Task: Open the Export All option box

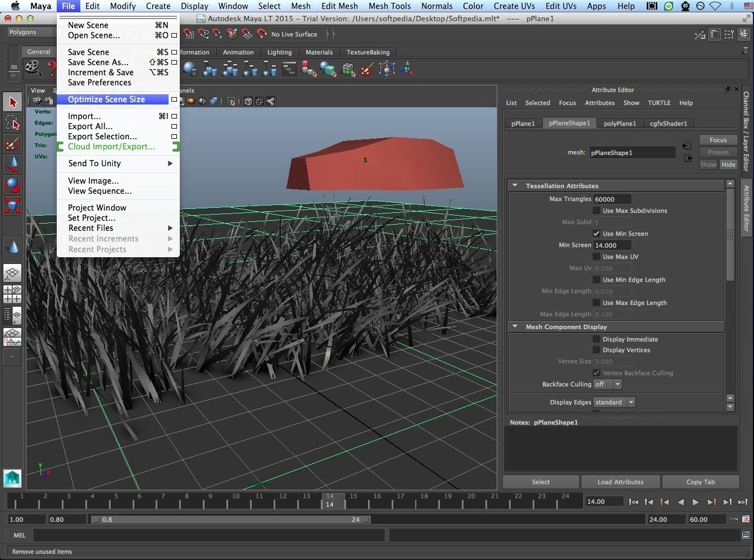Action: pyautogui.click(x=174, y=126)
